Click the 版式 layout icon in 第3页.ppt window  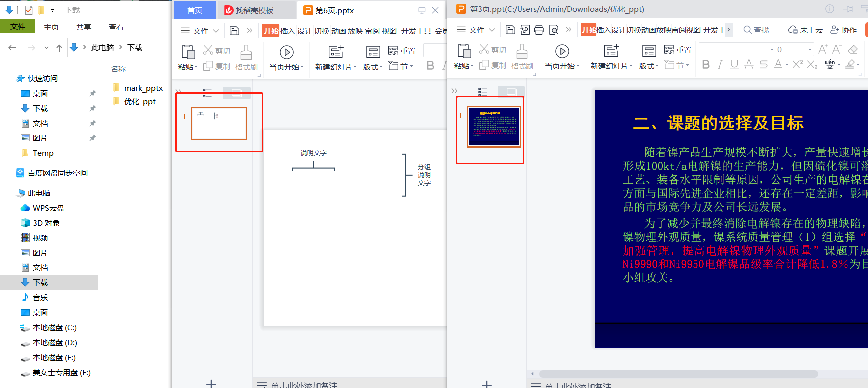click(x=649, y=51)
